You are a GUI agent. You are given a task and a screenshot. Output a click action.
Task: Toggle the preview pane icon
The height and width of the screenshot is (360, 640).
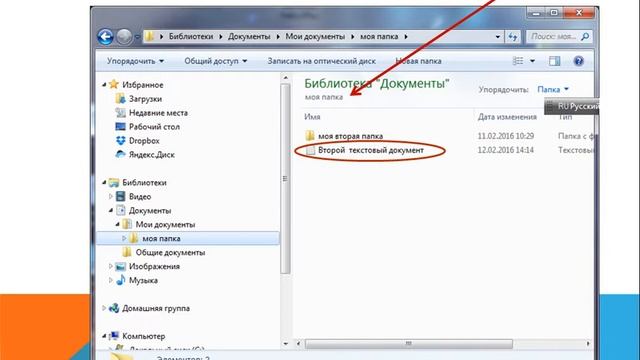[x=554, y=61]
